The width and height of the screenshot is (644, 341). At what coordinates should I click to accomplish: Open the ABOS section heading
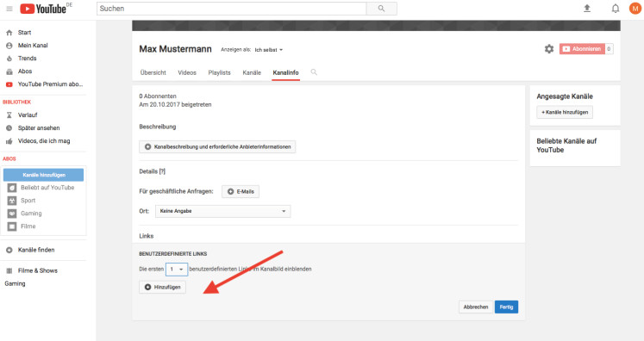pyautogui.click(x=9, y=158)
